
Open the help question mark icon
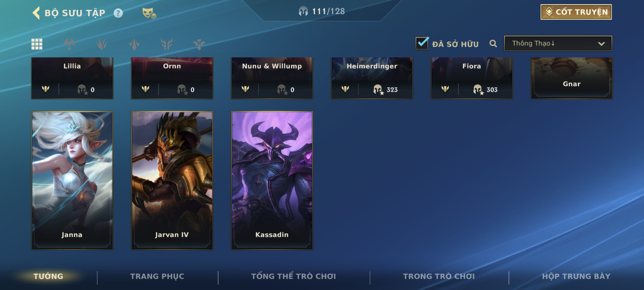pyautogui.click(x=118, y=13)
